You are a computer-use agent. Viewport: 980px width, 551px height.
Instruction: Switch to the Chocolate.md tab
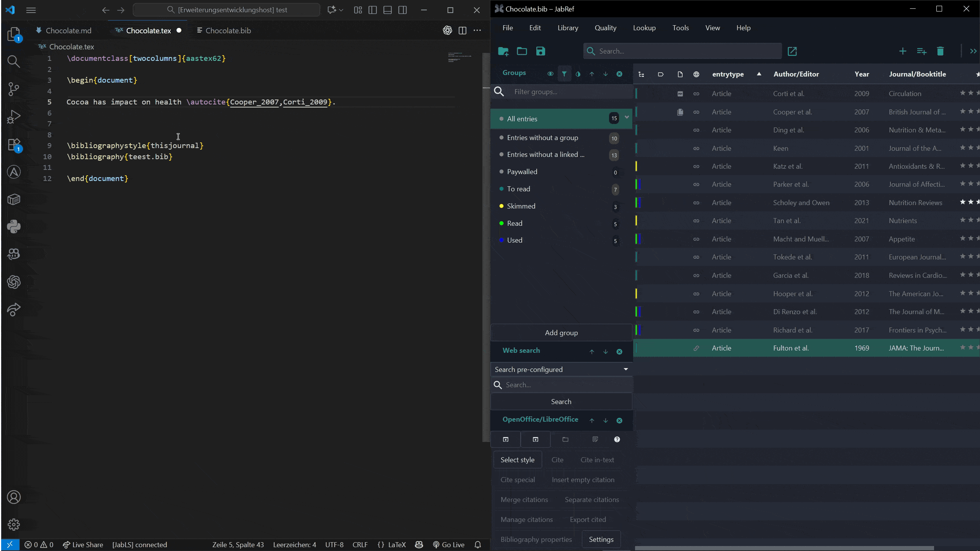point(68,30)
